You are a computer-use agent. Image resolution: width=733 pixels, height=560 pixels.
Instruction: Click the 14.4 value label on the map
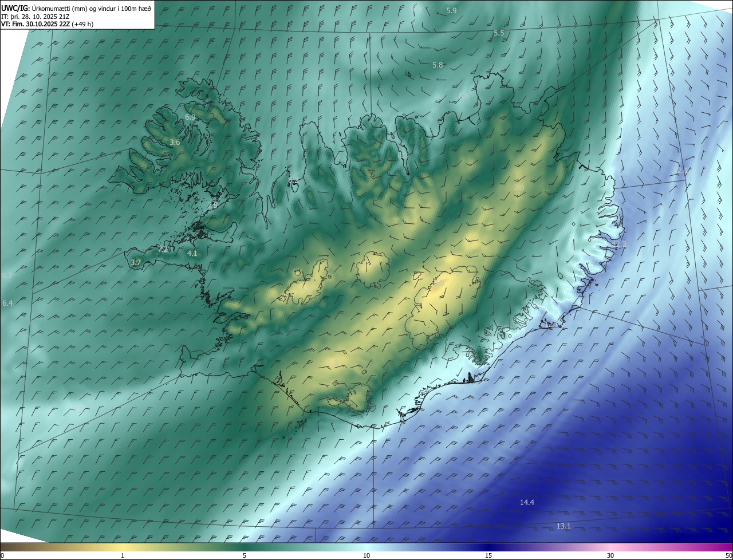click(x=527, y=503)
